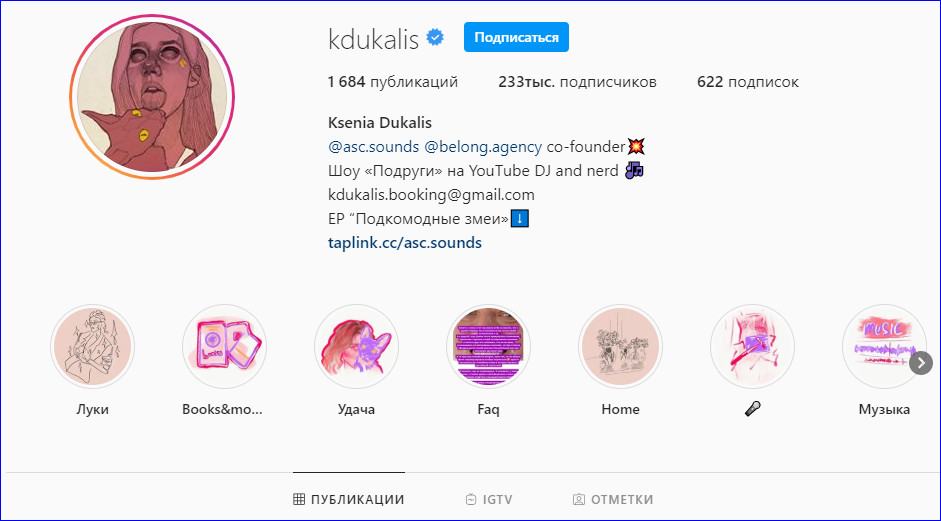Show more highlights with right arrow

(x=921, y=363)
